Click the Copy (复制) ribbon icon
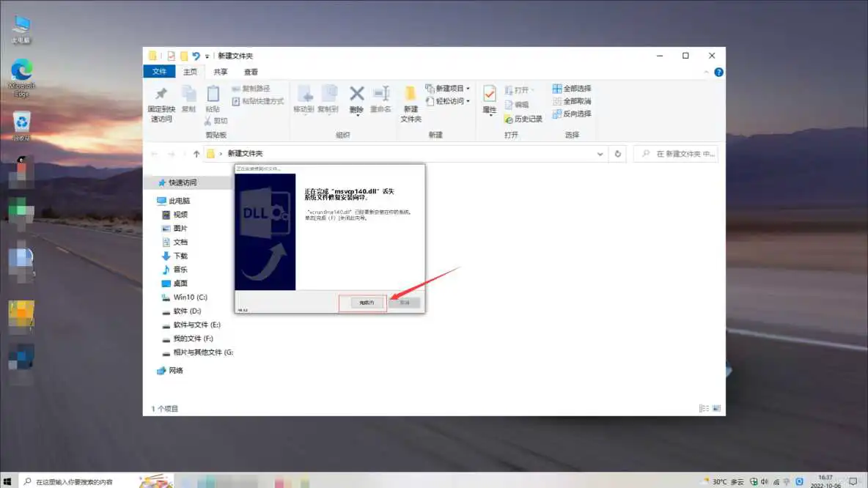The image size is (868, 488). click(188, 96)
